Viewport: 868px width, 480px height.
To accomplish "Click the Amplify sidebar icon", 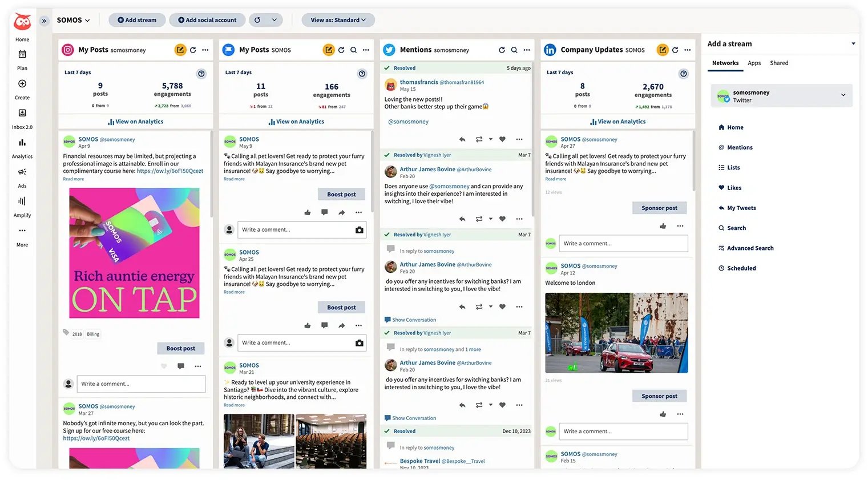I will tap(22, 201).
